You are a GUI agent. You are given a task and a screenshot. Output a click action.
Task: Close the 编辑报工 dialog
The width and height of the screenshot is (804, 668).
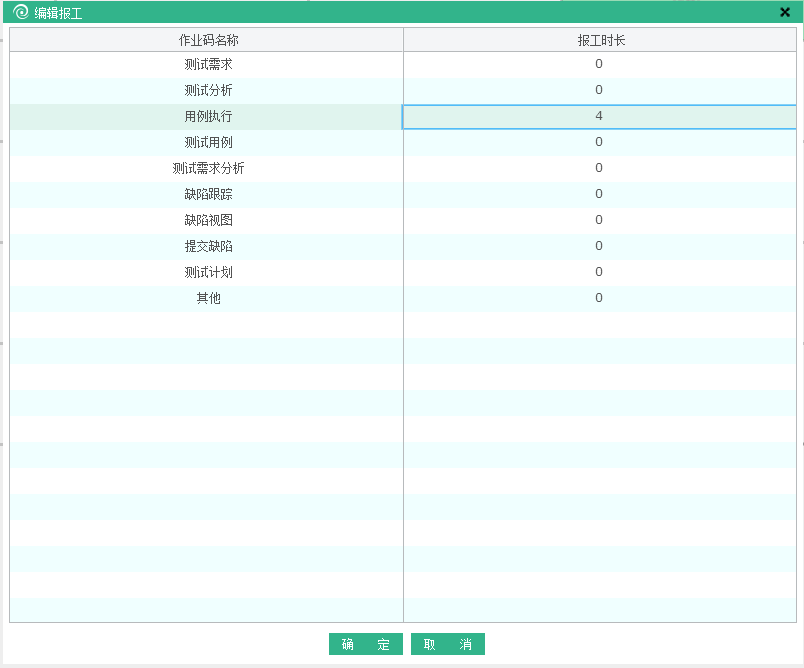click(785, 13)
